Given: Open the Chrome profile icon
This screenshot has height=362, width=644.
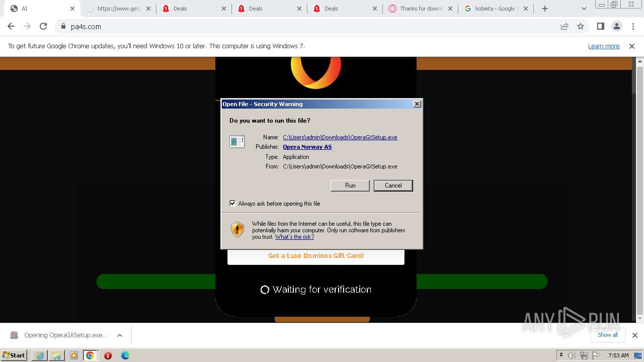Looking at the screenshot, I should (x=617, y=27).
